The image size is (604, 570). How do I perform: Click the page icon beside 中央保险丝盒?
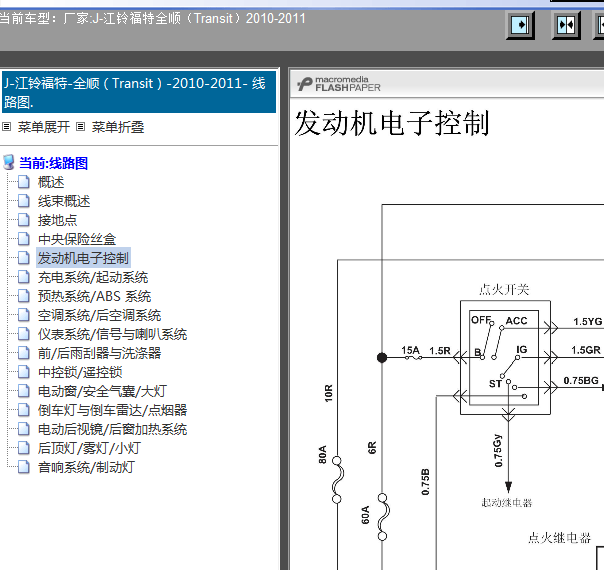[24, 239]
